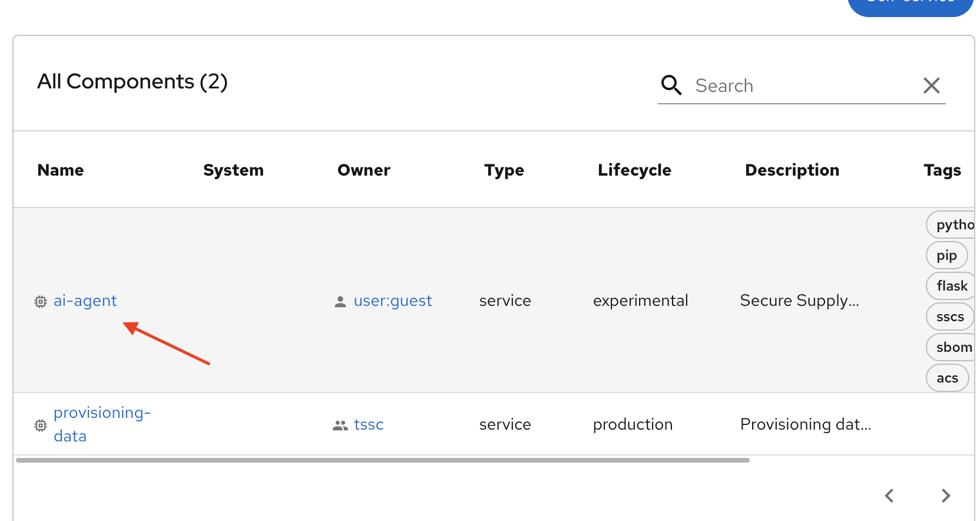Go to the next table page
Image resolution: width=980 pixels, height=521 pixels.
[945, 496]
